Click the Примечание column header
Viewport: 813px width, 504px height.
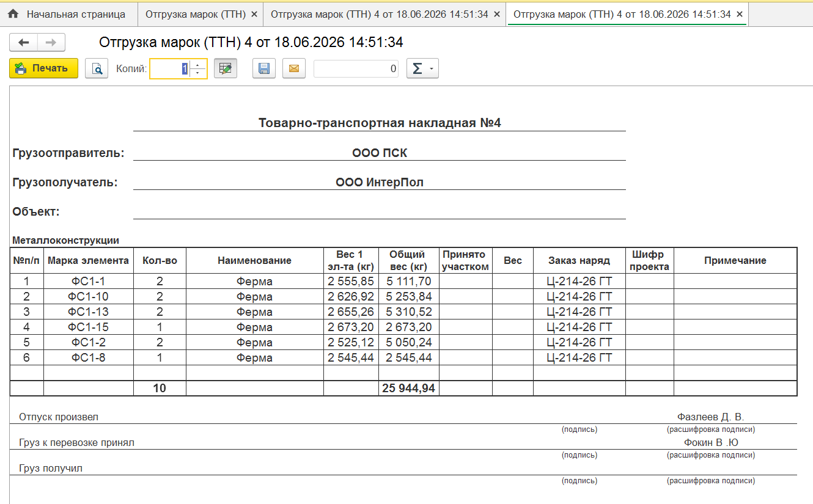tap(735, 260)
